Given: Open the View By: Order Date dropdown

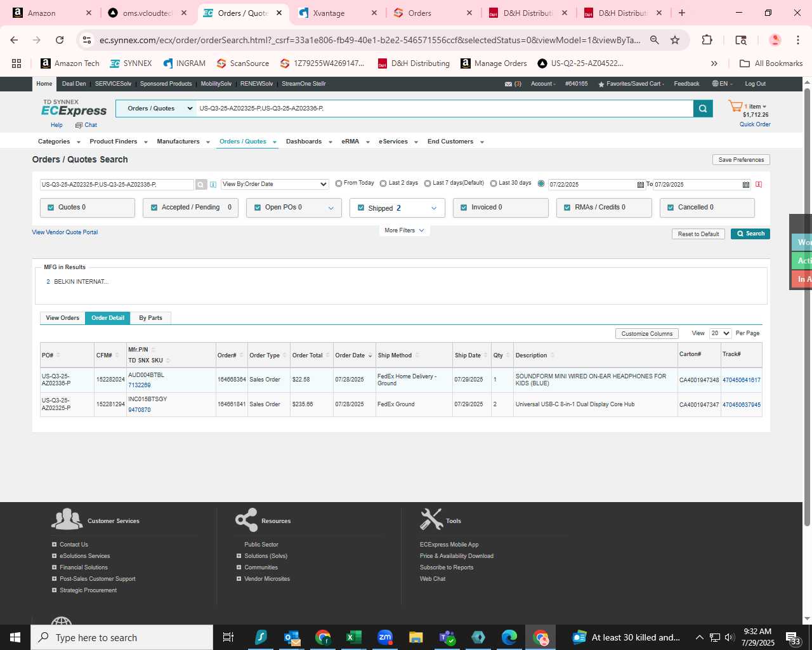Looking at the screenshot, I should pyautogui.click(x=275, y=184).
